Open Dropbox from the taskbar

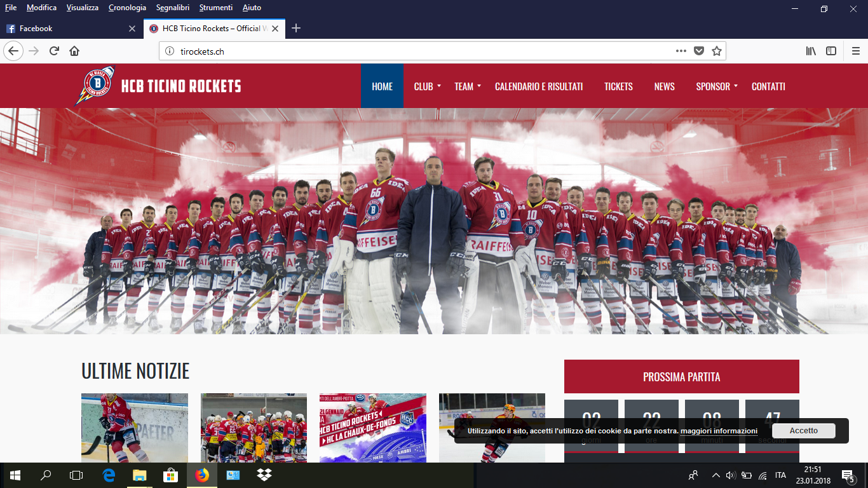(x=264, y=475)
